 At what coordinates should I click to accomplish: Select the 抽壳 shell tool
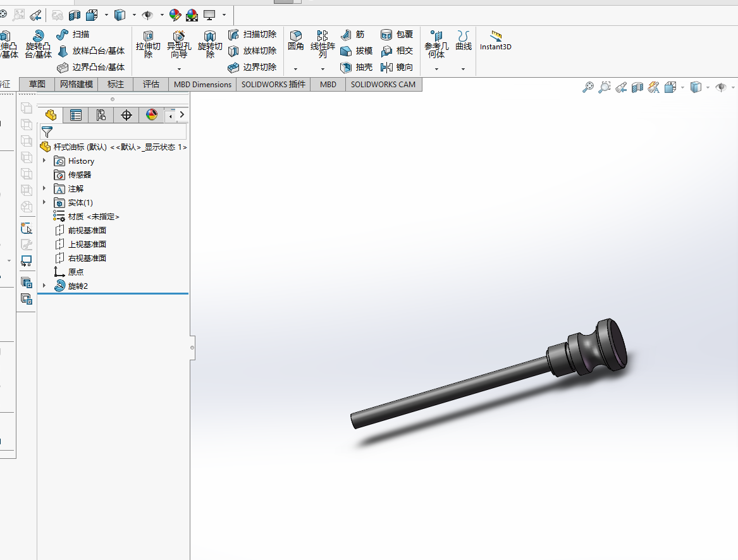pos(356,67)
